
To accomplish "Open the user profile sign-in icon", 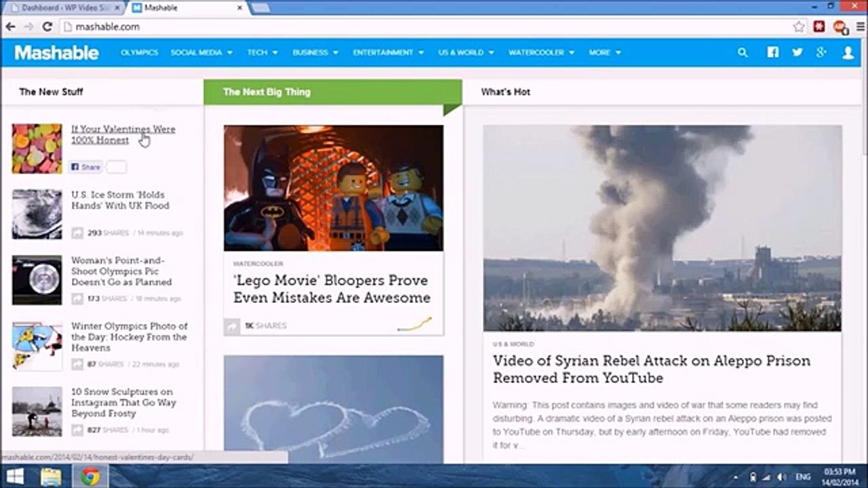I will [848, 53].
